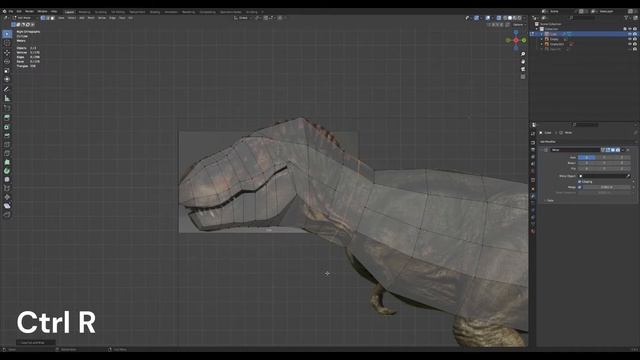Toggle the mirror Clipping checkbox

[580, 182]
